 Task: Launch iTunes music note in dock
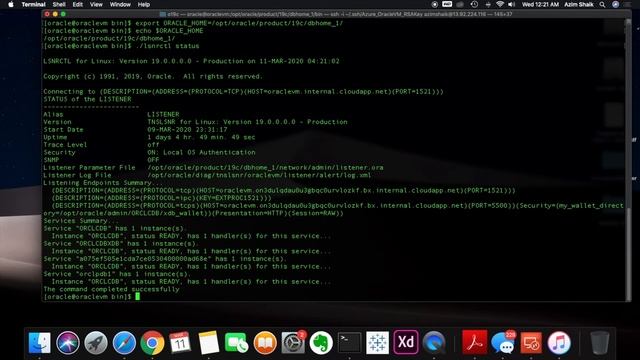click(559, 342)
